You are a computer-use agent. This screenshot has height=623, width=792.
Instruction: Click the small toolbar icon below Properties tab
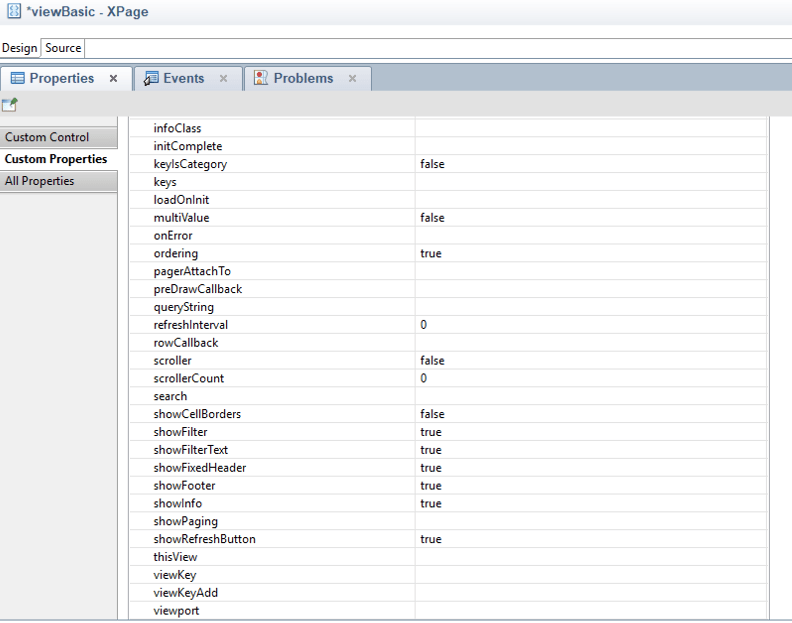pyautogui.click(x=10, y=105)
